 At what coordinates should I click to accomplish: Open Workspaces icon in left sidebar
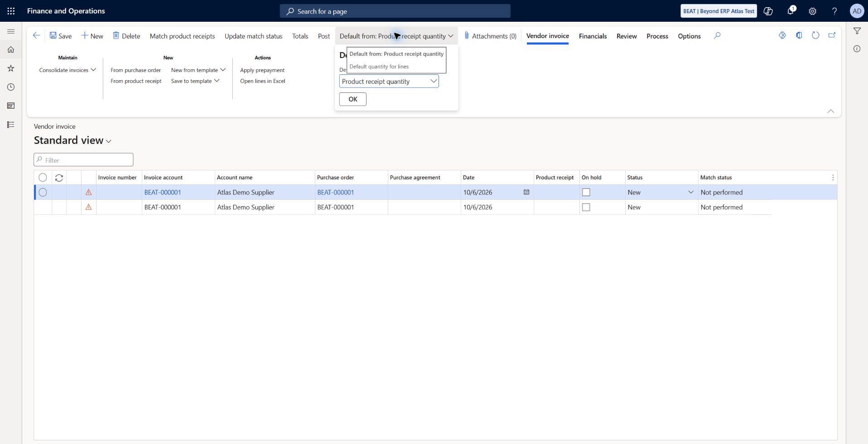(11, 106)
